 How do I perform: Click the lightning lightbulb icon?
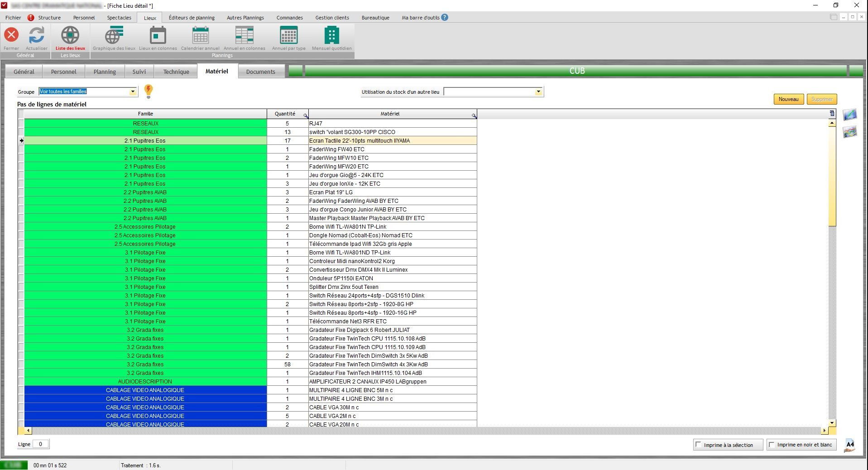tap(149, 91)
